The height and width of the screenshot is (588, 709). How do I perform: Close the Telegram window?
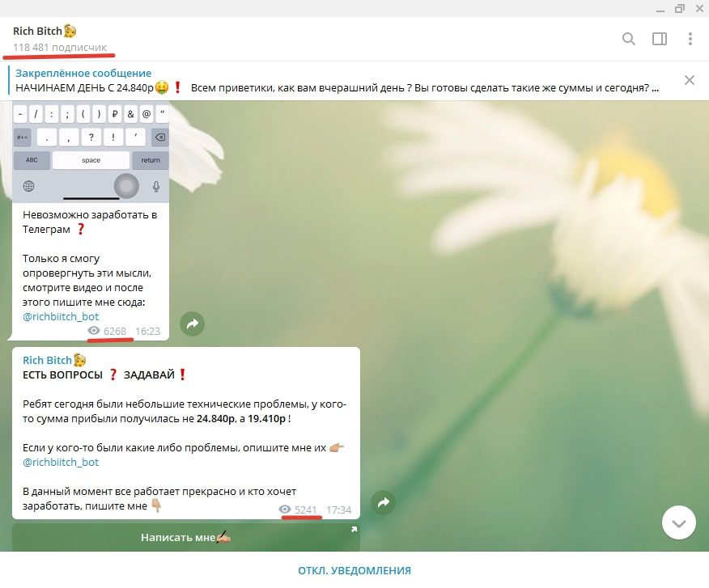(x=699, y=9)
